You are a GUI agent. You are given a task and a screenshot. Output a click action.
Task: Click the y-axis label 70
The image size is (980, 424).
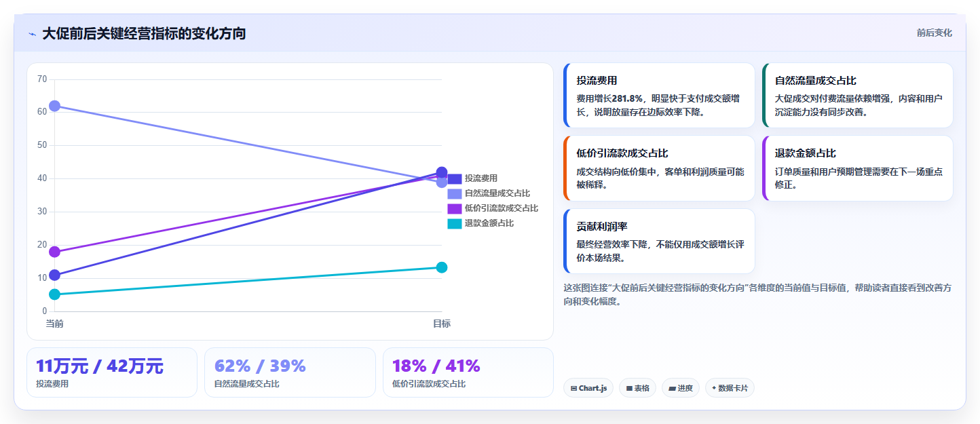click(42, 79)
